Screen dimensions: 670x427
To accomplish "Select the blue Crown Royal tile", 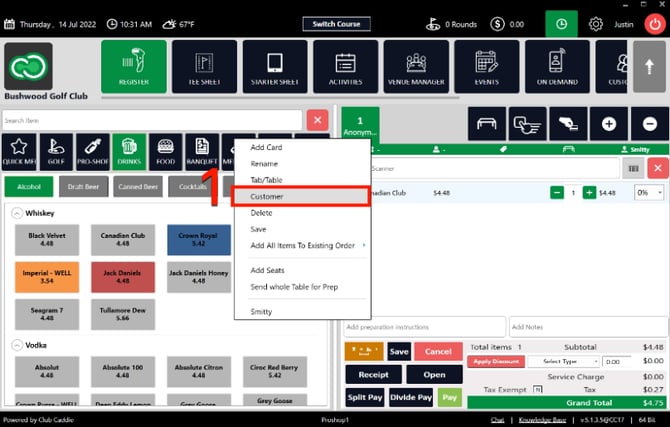I will pos(199,239).
